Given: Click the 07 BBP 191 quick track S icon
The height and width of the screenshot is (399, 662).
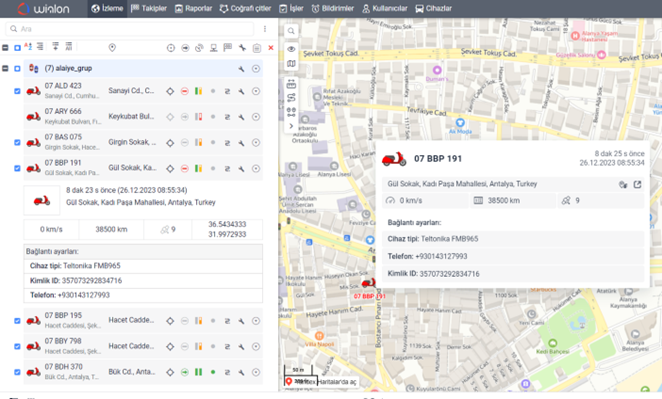Looking at the screenshot, I should point(227,169).
